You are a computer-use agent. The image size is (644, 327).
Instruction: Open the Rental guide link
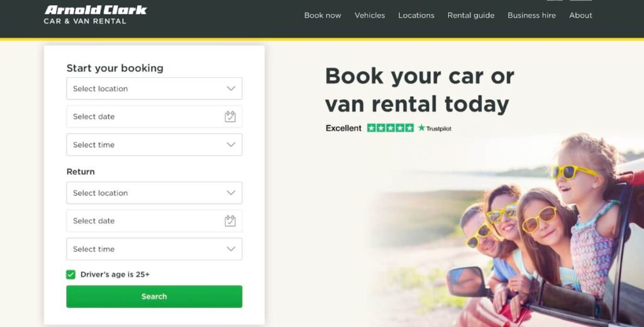[470, 15]
